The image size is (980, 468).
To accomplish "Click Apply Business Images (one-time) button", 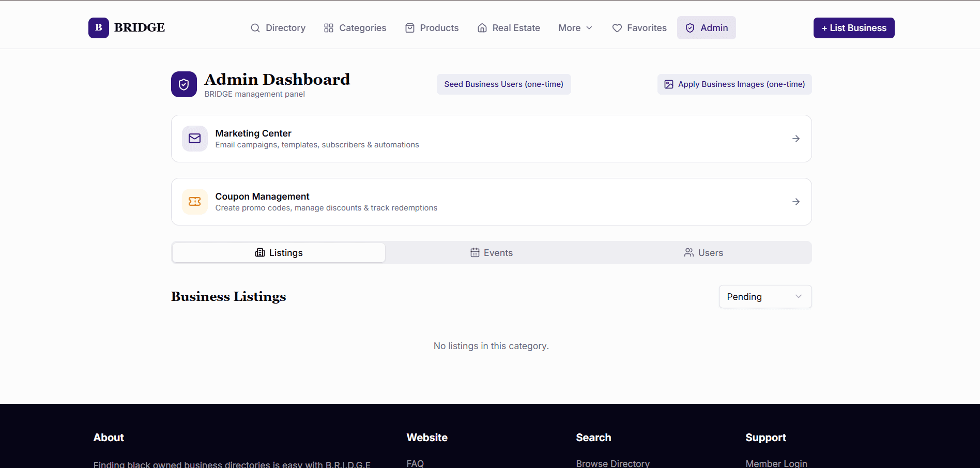I will (x=734, y=84).
